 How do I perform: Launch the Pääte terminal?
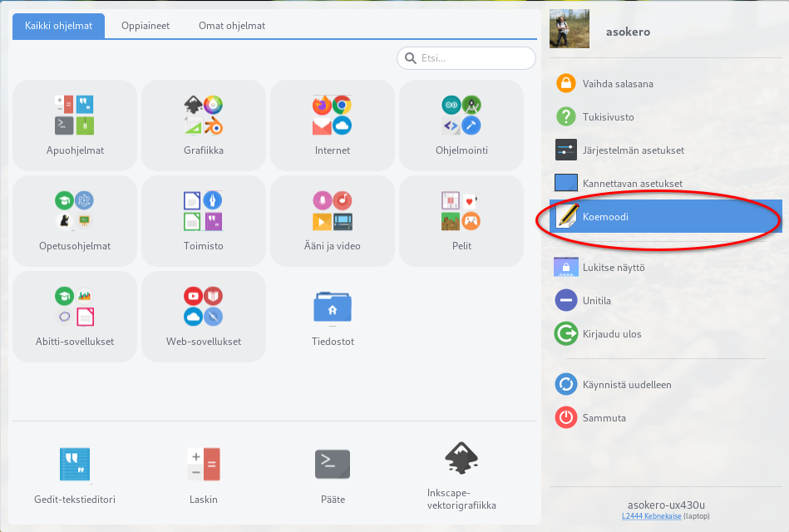click(332, 475)
